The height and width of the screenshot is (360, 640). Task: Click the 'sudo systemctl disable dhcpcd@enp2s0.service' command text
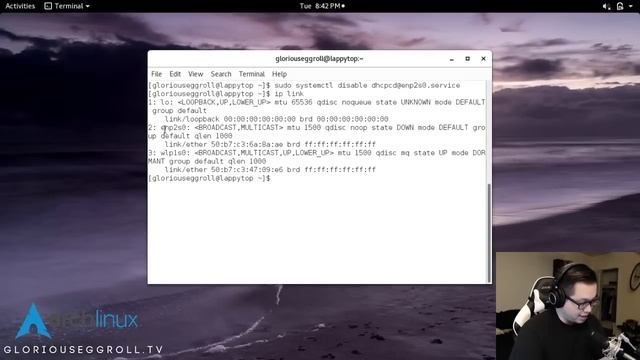point(367,85)
